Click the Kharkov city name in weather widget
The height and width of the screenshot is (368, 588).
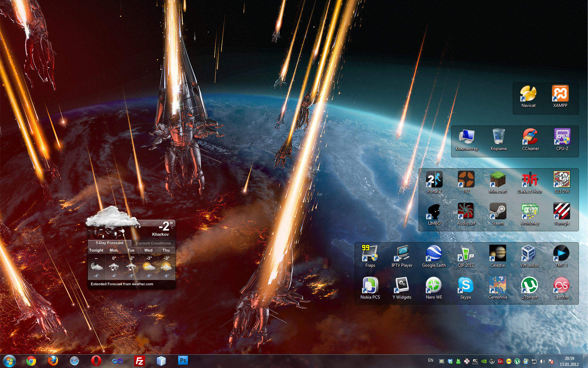[x=160, y=234]
